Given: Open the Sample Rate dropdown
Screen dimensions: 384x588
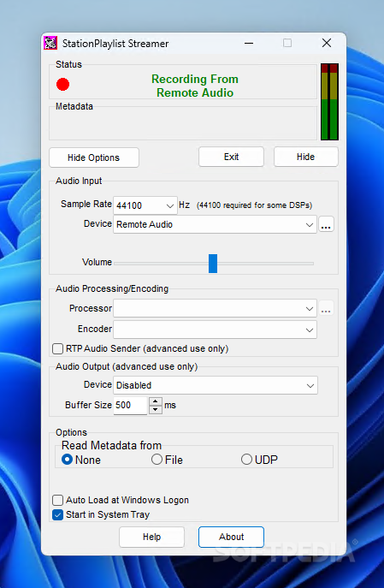Looking at the screenshot, I should [x=145, y=205].
